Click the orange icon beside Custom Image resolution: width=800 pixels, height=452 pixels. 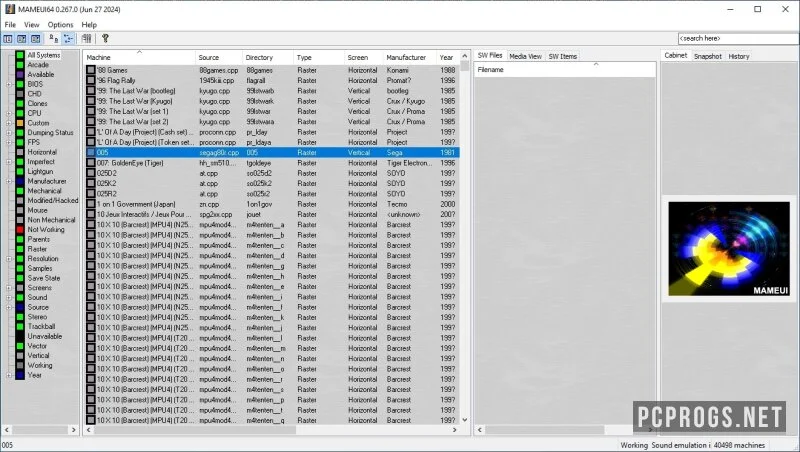(20, 123)
